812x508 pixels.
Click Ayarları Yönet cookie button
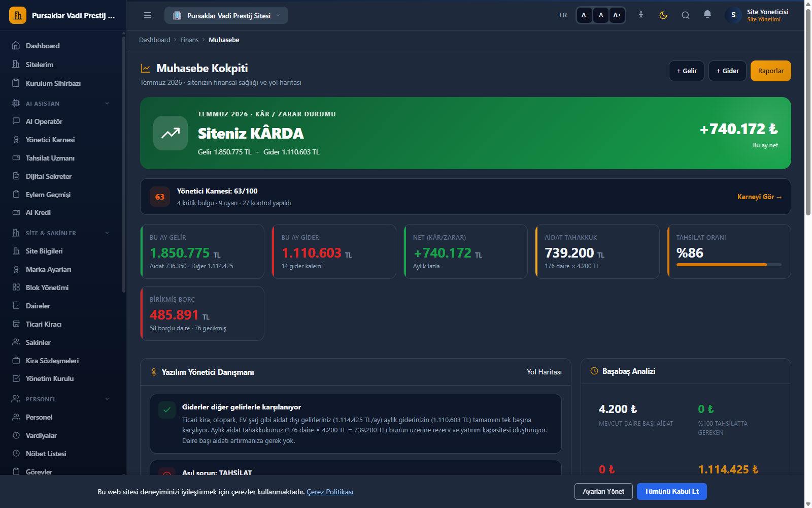click(603, 491)
